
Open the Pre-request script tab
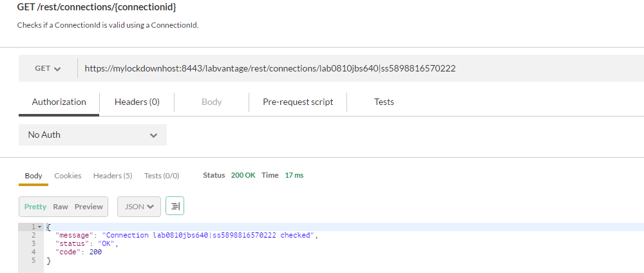298,102
